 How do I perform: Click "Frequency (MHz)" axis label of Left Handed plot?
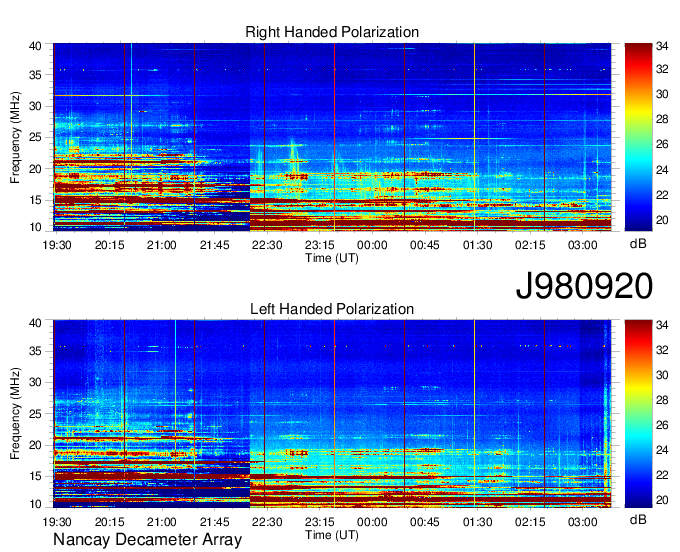click(x=15, y=414)
